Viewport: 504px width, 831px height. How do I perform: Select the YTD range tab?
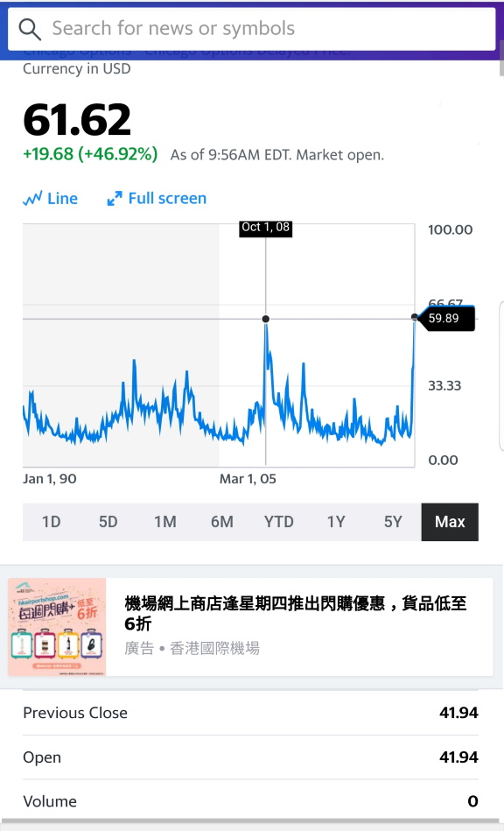coord(279,522)
